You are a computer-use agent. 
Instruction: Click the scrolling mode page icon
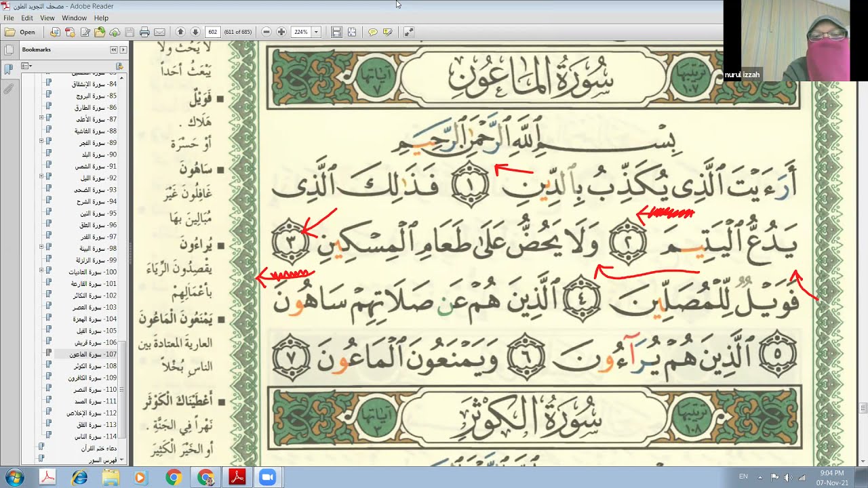point(336,32)
